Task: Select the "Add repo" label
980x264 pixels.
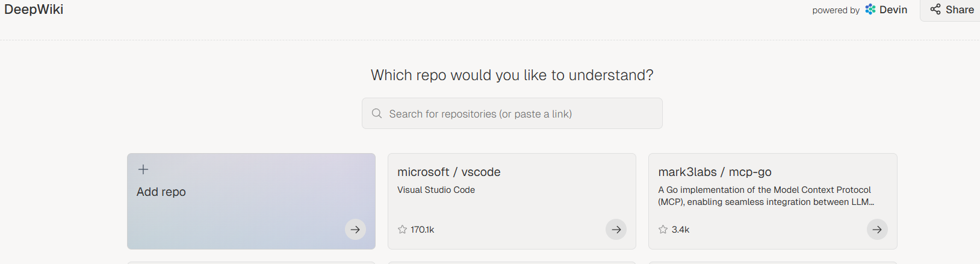Action: pos(161,192)
